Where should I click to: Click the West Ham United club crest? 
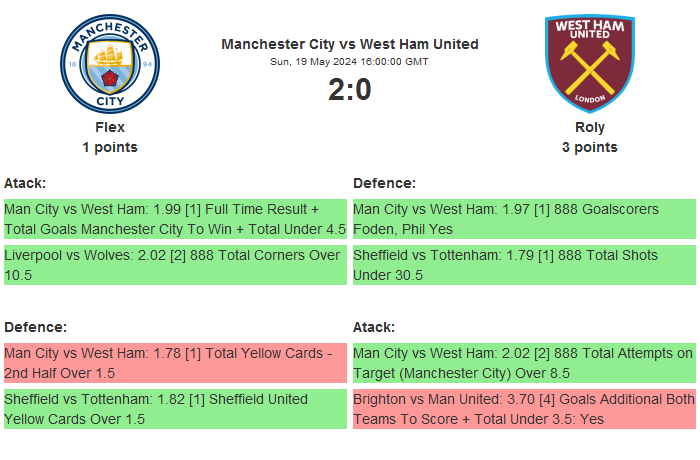(589, 62)
